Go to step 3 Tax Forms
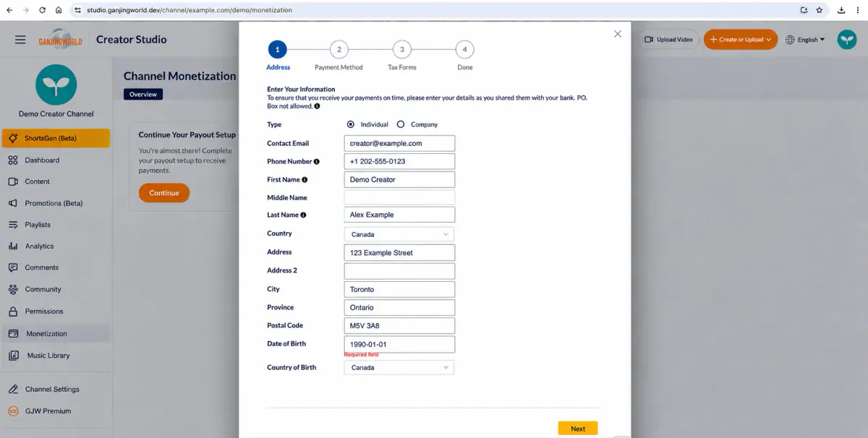 (401, 50)
